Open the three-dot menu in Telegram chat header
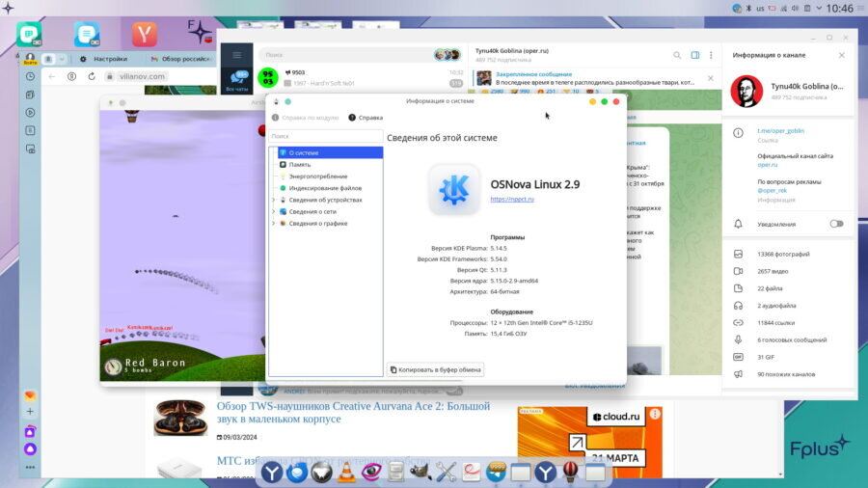868x488 pixels. 712,55
